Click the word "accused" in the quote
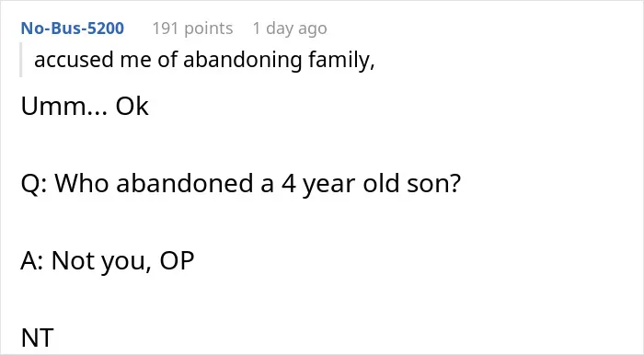644x355 pixels. pos(74,60)
